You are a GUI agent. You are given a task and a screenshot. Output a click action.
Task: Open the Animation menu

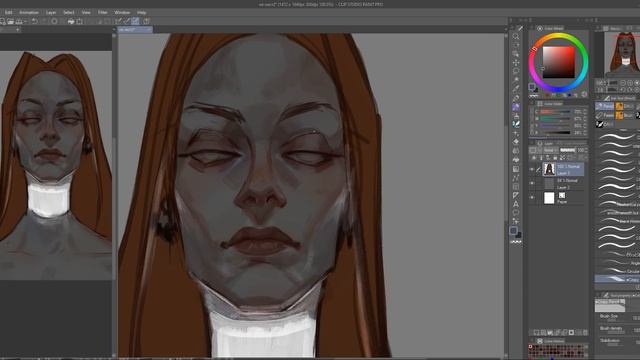pyautogui.click(x=29, y=13)
